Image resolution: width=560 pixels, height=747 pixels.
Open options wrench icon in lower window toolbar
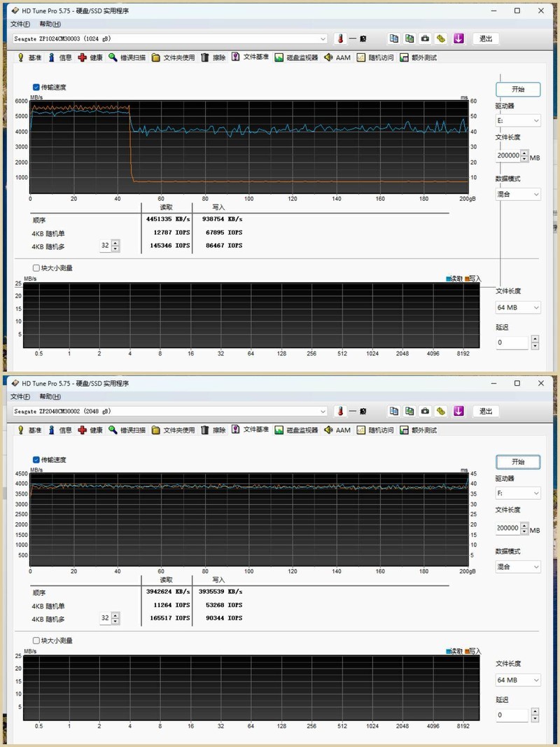tap(441, 411)
